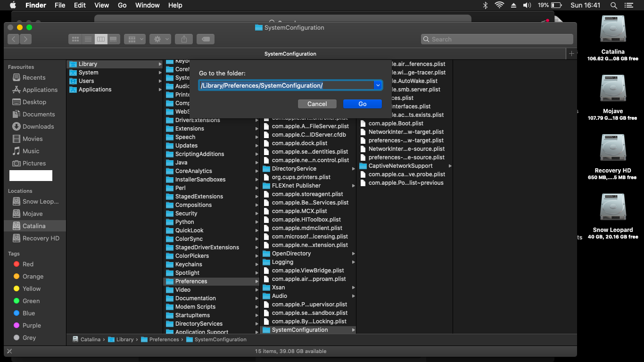Image resolution: width=644 pixels, height=362 pixels.
Task: Click the customize-tags icon in status bar
Action: point(9,351)
